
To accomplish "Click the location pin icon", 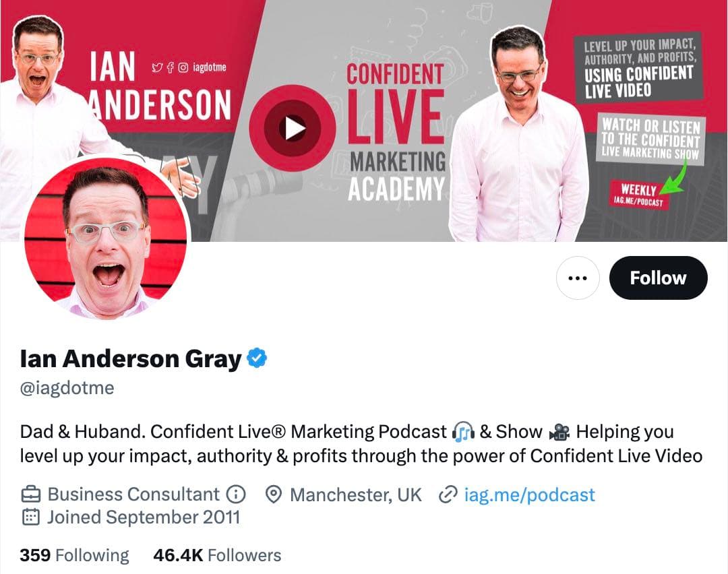I will click(274, 495).
